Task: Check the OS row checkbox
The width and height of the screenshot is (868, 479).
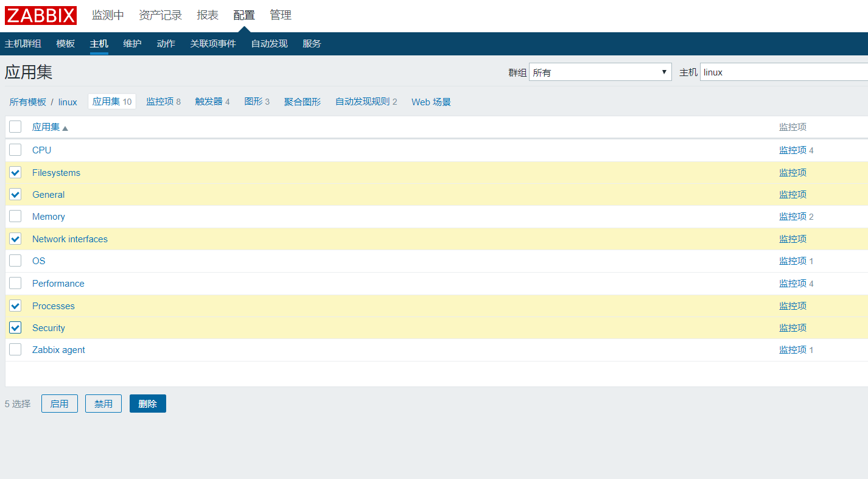Action: (x=15, y=260)
